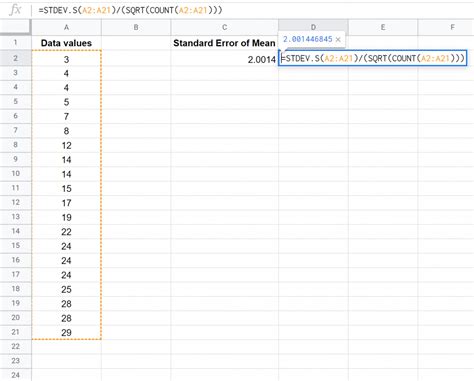Viewport: 474px width, 381px height.
Task: Click the 2.001446845 preview value
Action: (x=308, y=39)
